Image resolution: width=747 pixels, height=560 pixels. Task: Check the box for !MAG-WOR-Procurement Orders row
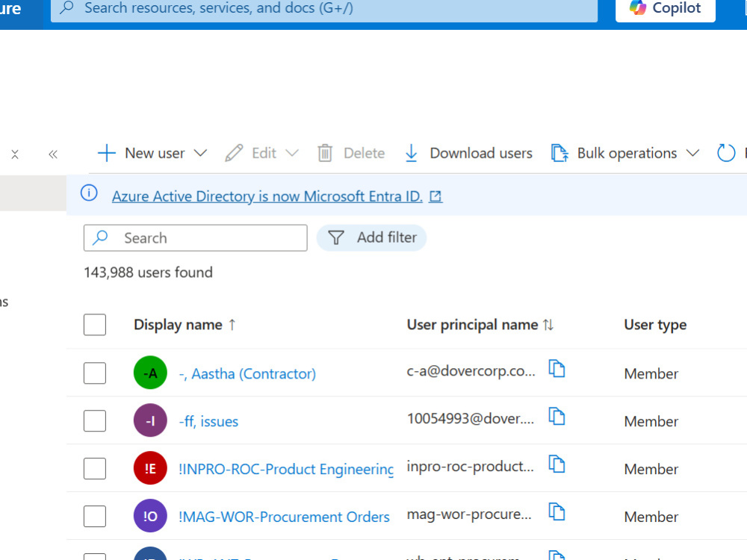tap(95, 516)
